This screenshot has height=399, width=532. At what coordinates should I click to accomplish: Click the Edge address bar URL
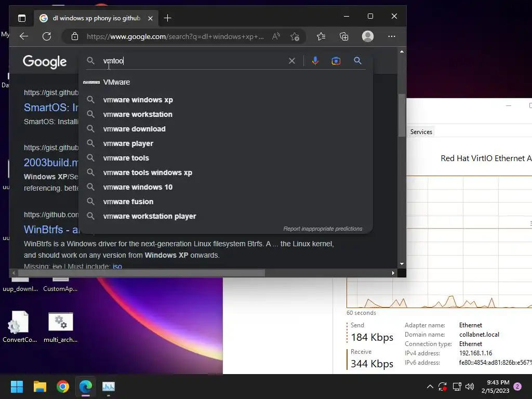click(x=175, y=37)
